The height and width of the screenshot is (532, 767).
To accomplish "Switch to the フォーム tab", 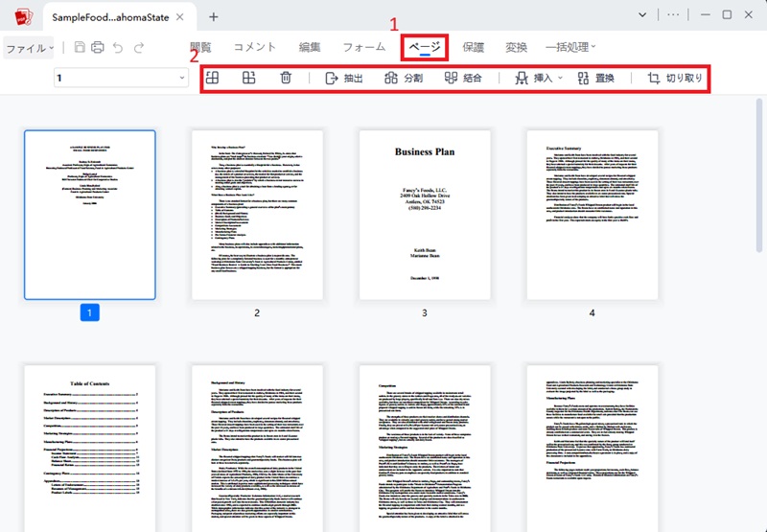I will tap(364, 47).
